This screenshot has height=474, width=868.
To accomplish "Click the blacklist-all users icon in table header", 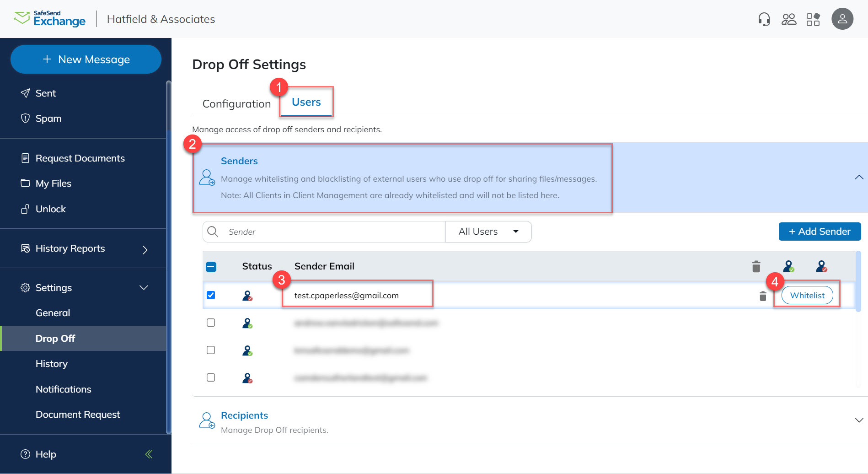I will coord(821,265).
